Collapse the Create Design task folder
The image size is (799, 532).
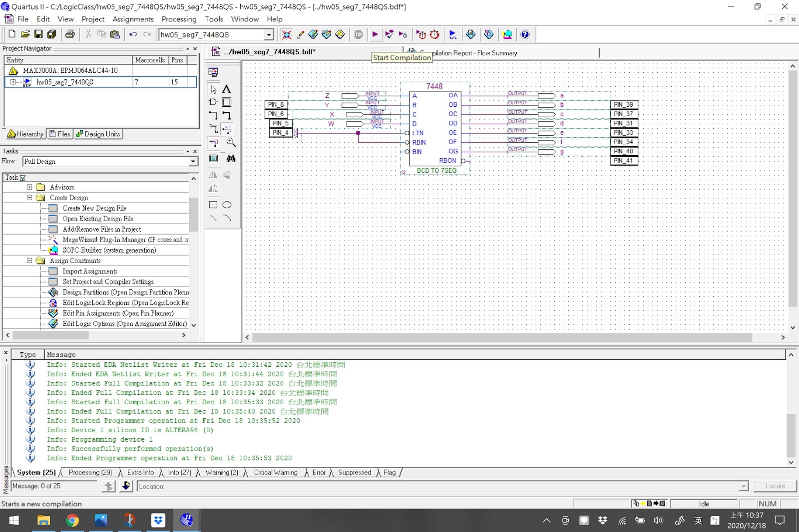coord(29,198)
